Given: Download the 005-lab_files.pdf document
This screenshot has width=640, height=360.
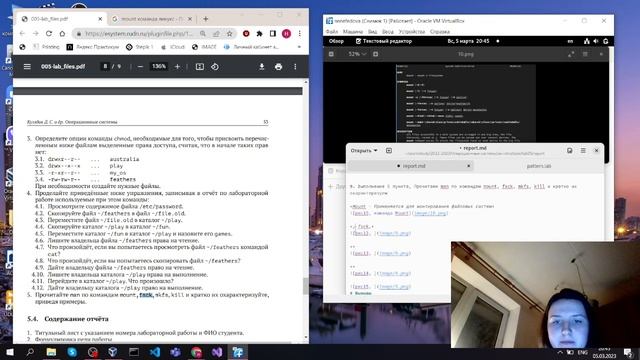Looking at the screenshot, I should pos(262,67).
